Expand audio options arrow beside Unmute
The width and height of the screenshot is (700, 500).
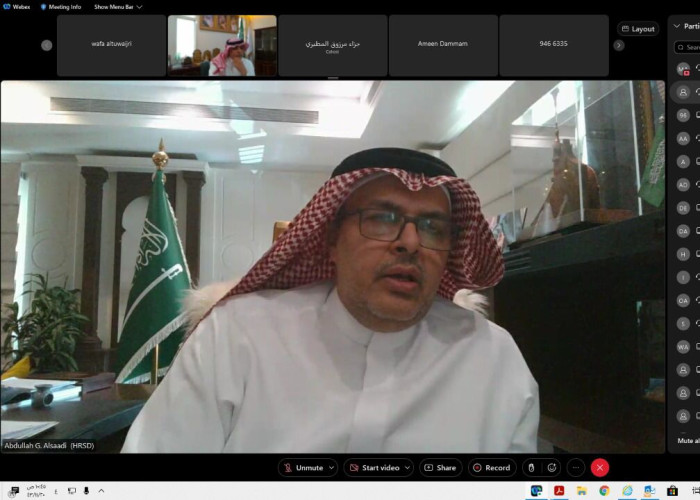point(331,467)
